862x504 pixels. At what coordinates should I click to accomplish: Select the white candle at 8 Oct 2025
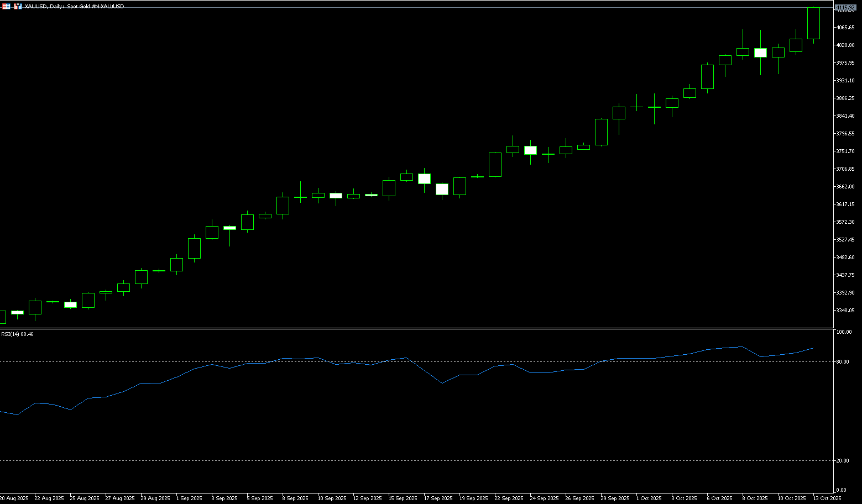tap(760, 53)
